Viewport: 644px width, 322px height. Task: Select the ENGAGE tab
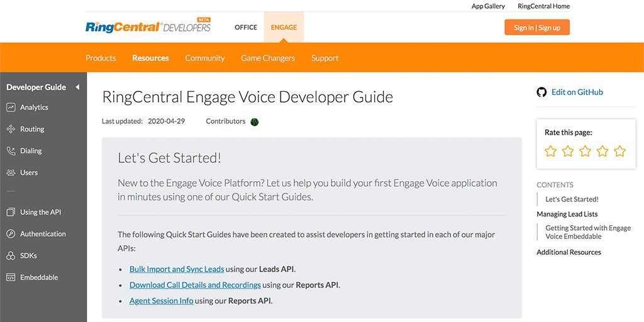coord(284,28)
